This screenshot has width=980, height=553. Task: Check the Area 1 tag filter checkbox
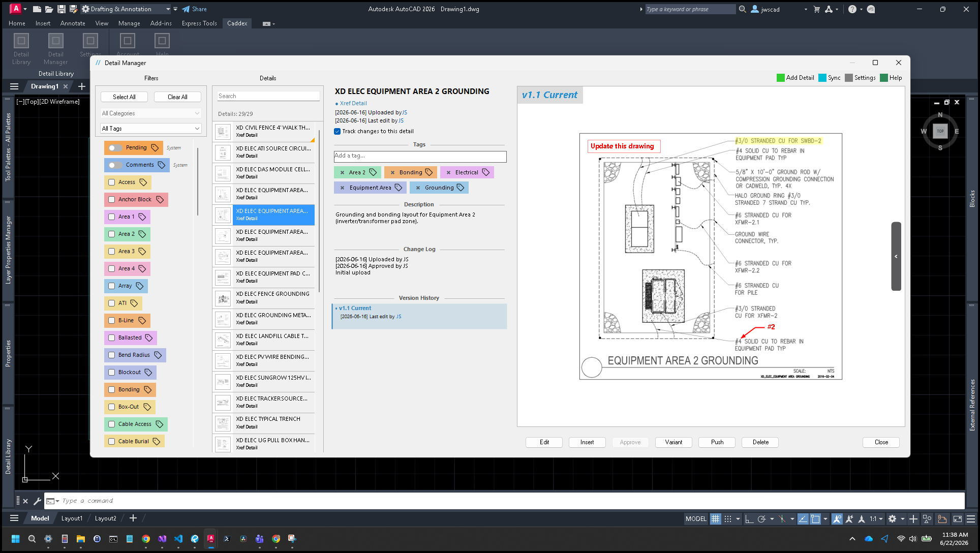[112, 217]
